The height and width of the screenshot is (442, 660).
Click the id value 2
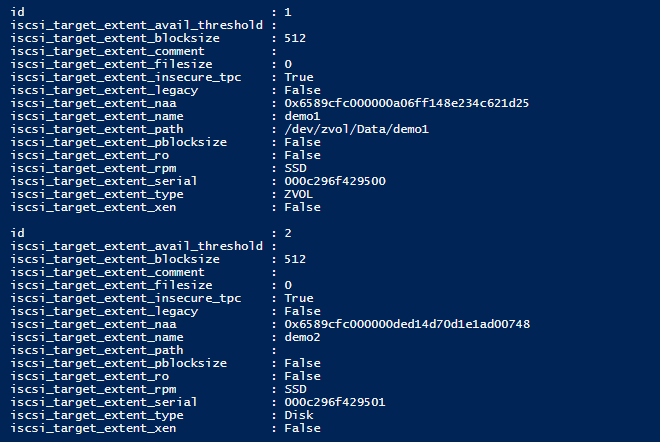(288, 233)
